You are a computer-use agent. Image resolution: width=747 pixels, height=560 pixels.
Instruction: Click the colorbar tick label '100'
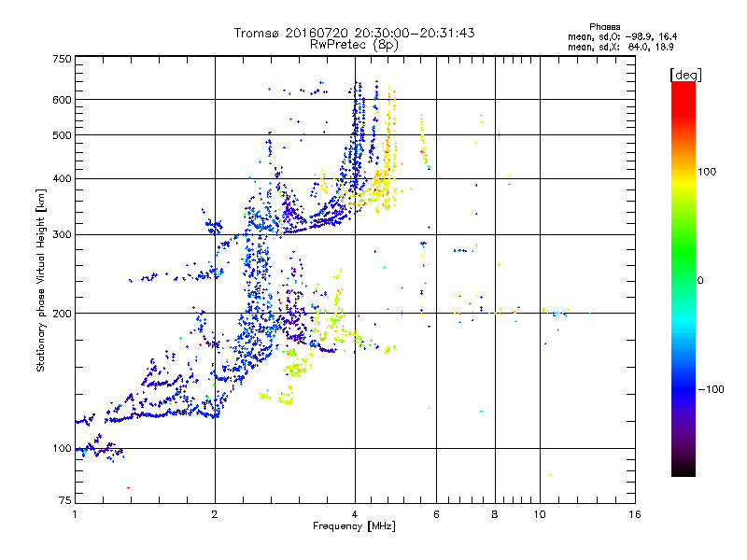point(707,172)
